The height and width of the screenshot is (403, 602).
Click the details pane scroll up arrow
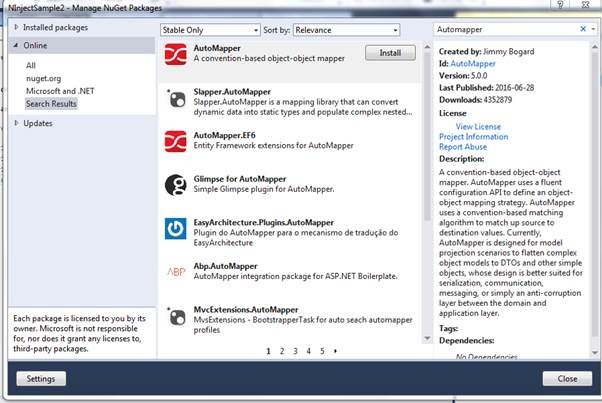[595, 47]
